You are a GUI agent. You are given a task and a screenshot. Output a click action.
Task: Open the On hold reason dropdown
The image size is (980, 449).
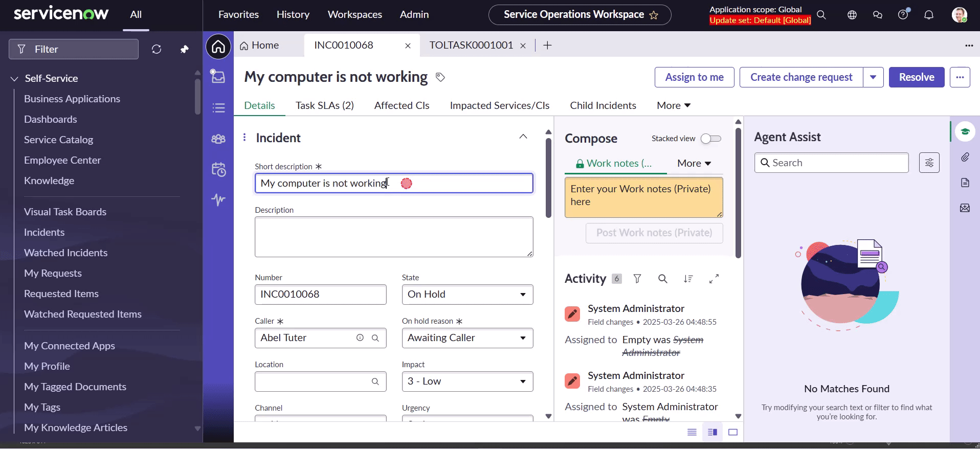tap(467, 338)
